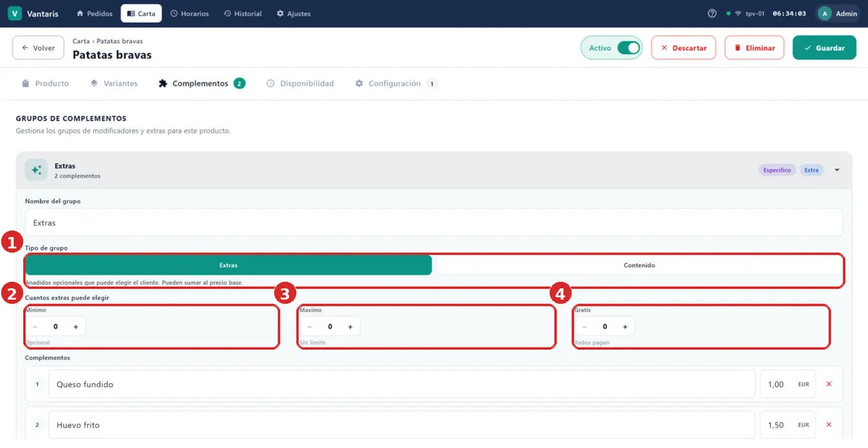868x448 pixels.
Task: Edit the 1,00 EUR price field
Action: click(788, 384)
